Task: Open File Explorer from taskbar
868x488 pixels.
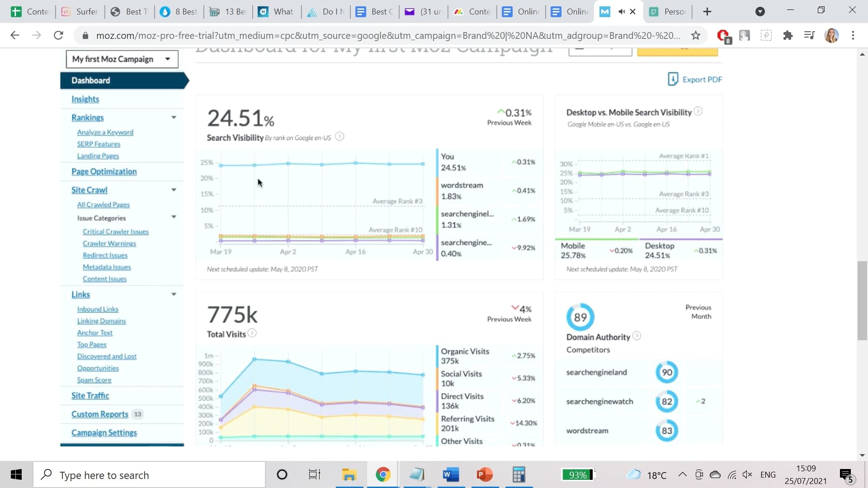Action: (x=349, y=475)
